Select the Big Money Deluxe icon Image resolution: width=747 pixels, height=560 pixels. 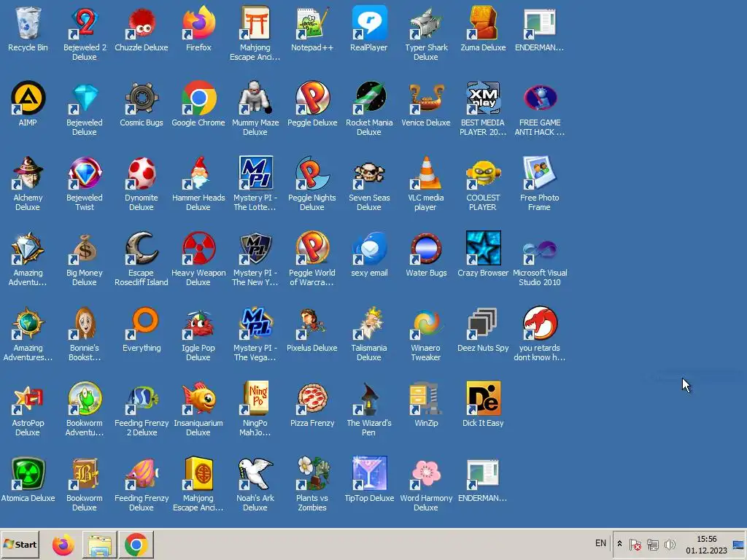85,248
